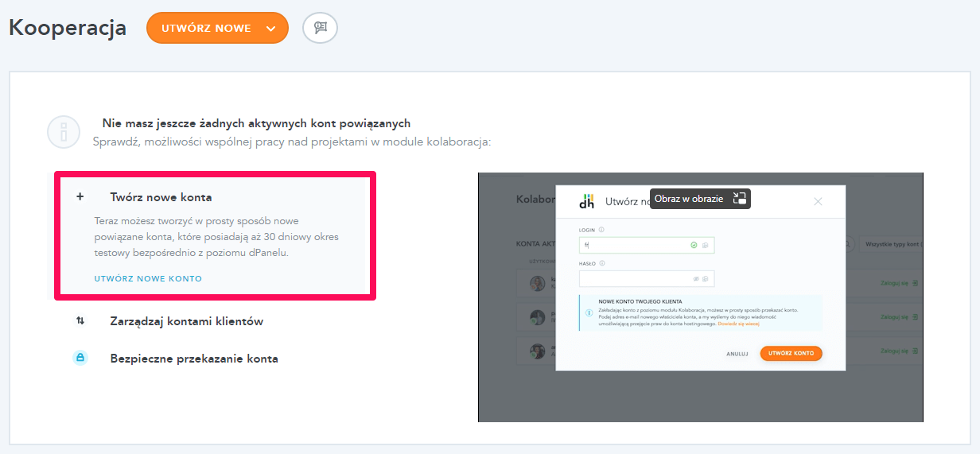Click the "Sprawdź, możliwości wspólnej pracy" line
Viewport: 980px width, 454px height.
point(292,142)
